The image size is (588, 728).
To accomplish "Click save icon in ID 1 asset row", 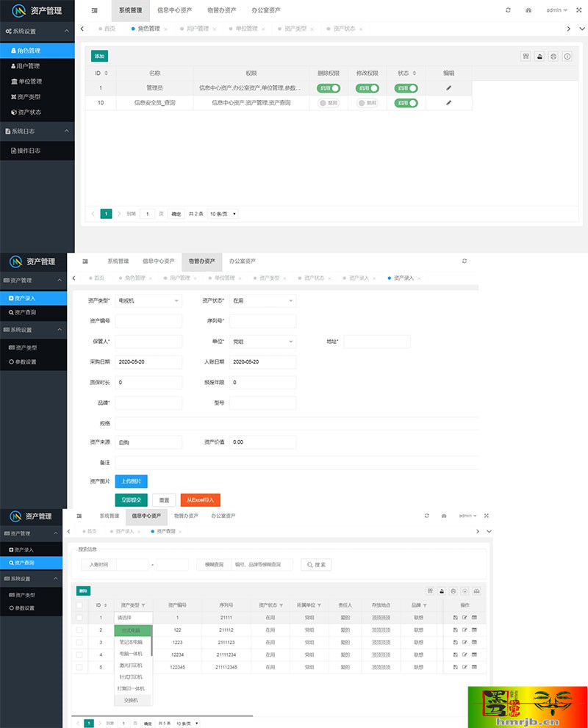I will coord(455,618).
